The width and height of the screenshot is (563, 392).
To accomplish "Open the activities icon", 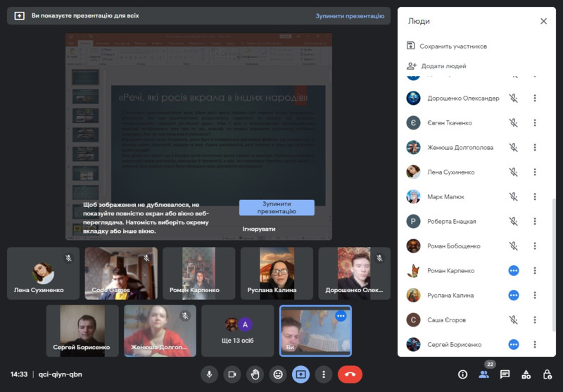I will (x=526, y=374).
